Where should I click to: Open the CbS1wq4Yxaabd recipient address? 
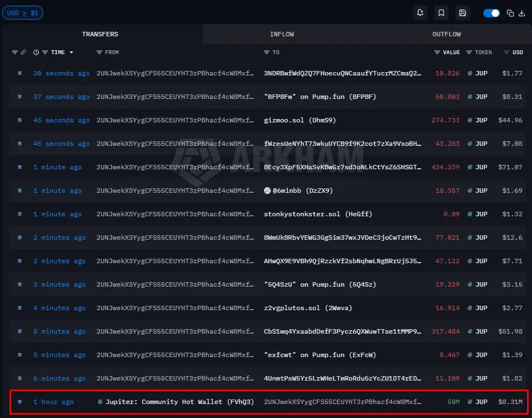point(343,331)
